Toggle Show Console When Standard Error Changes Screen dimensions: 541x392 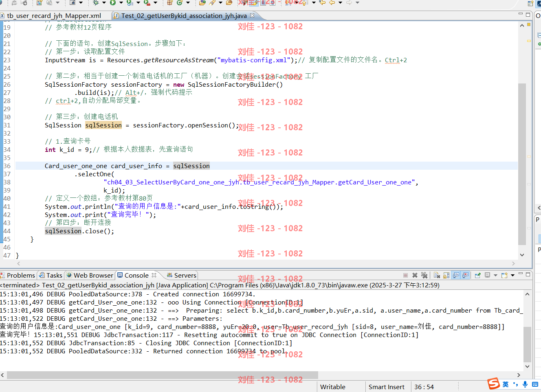pyautogui.click(x=465, y=275)
